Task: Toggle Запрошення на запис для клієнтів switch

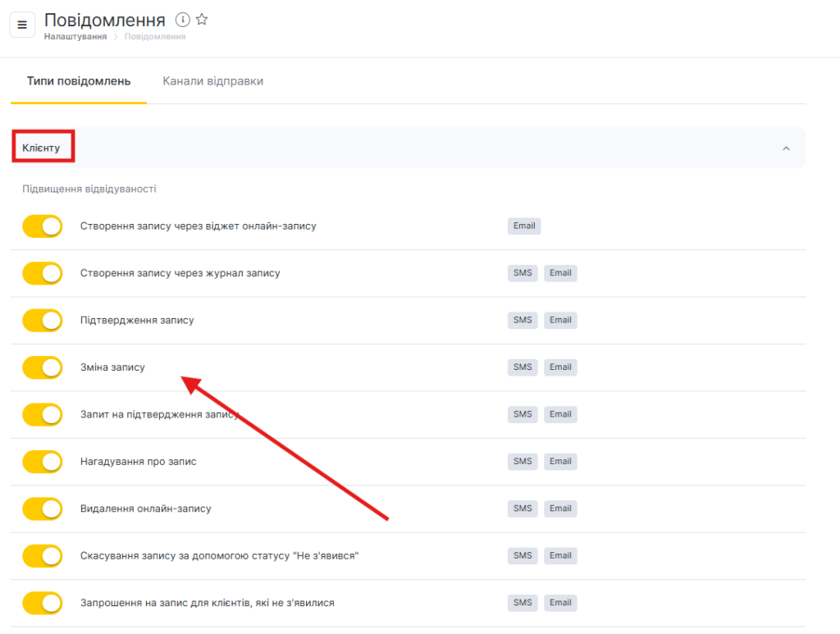Action: [43, 603]
